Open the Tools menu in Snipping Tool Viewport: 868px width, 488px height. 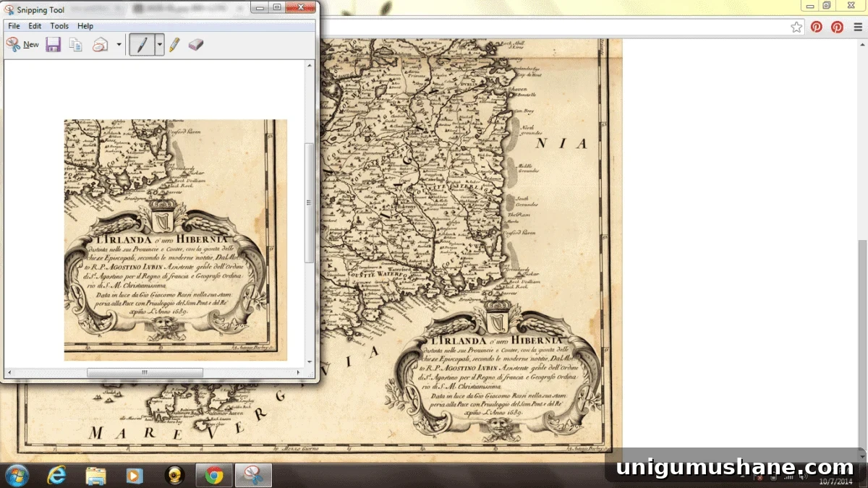tap(59, 26)
